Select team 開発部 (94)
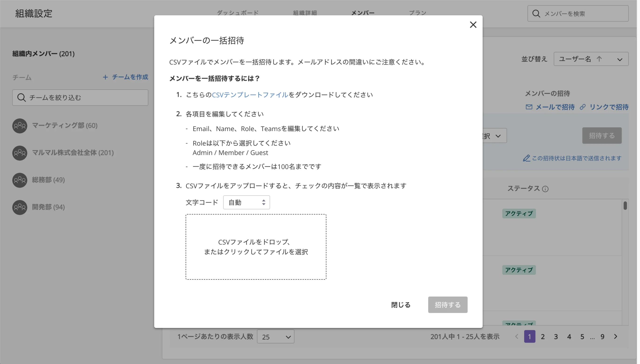The height and width of the screenshot is (364, 640). tap(48, 207)
